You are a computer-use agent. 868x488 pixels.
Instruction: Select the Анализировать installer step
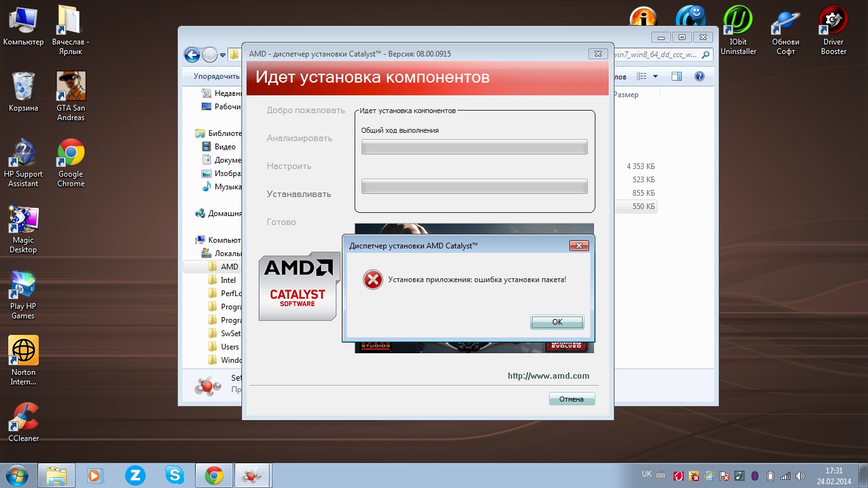(x=299, y=138)
